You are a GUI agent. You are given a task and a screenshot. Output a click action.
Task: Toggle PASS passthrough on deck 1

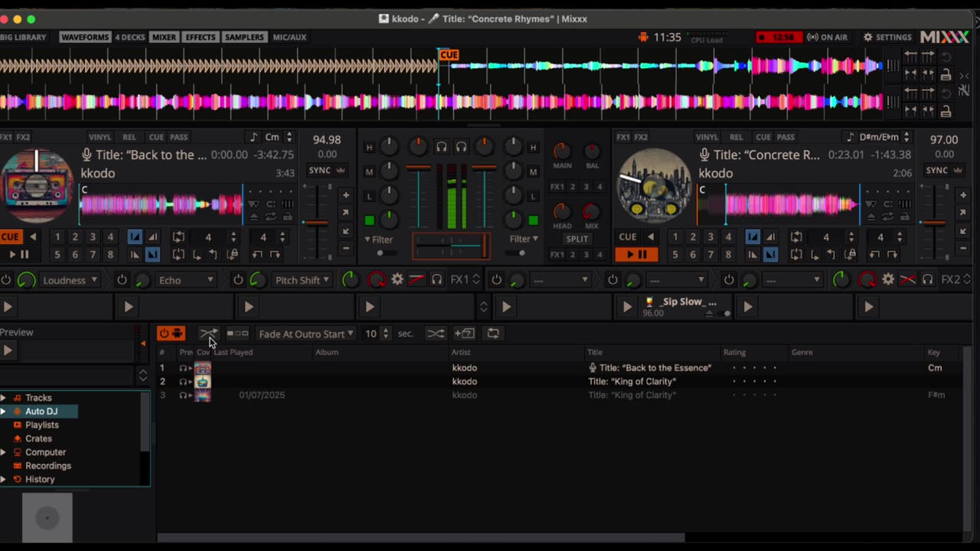pos(179,137)
